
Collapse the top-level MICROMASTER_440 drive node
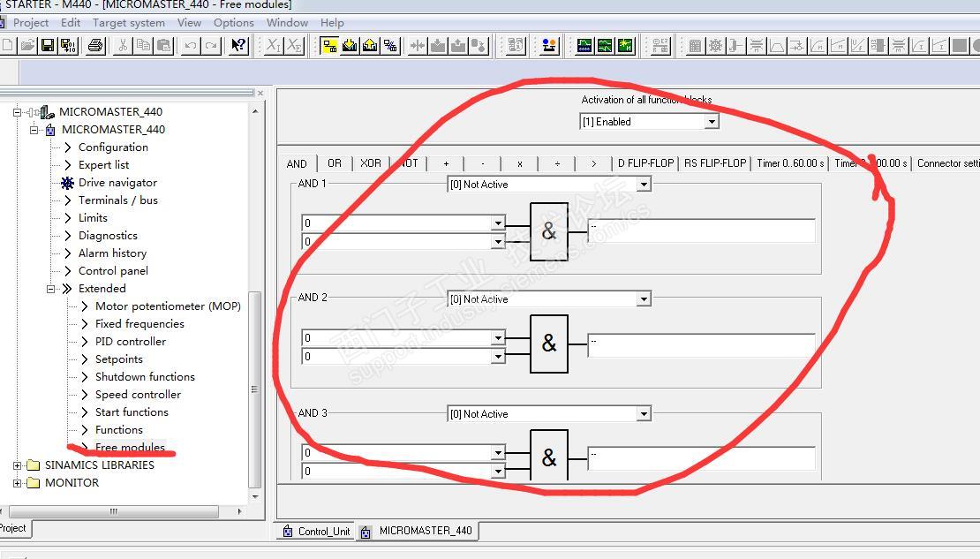click(x=18, y=112)
